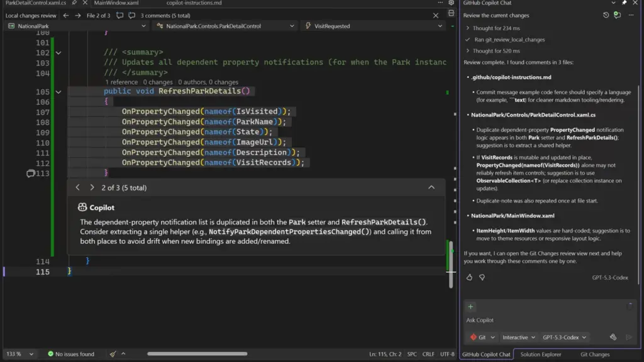Click the send message arrow
644x362 pixels.
click(x=629, y=337)
